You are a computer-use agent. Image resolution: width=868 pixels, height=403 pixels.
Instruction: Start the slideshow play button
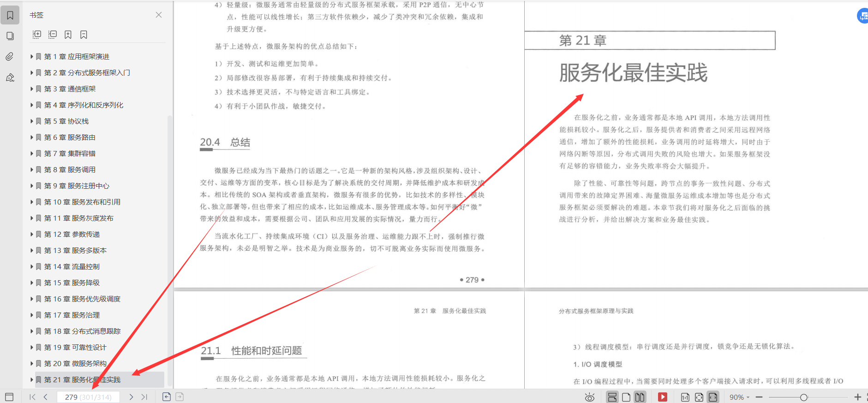663,397
